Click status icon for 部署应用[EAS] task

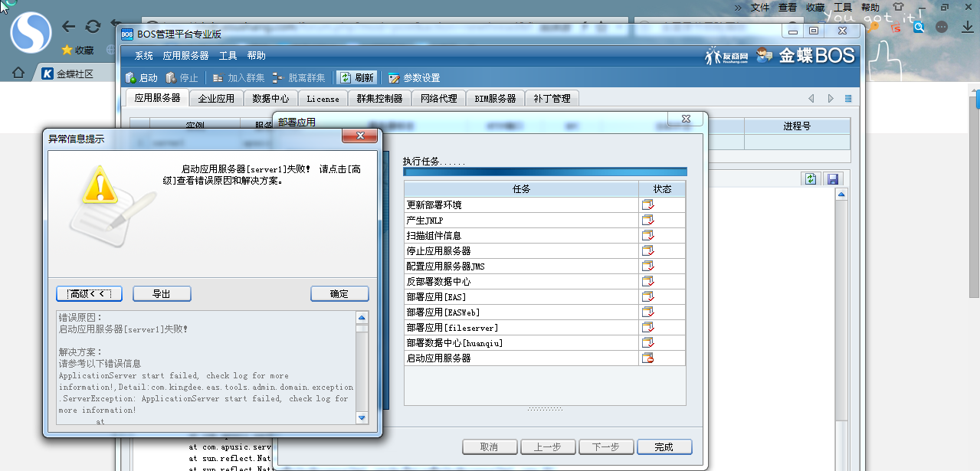pyautogui.click(x=648, y=296)
